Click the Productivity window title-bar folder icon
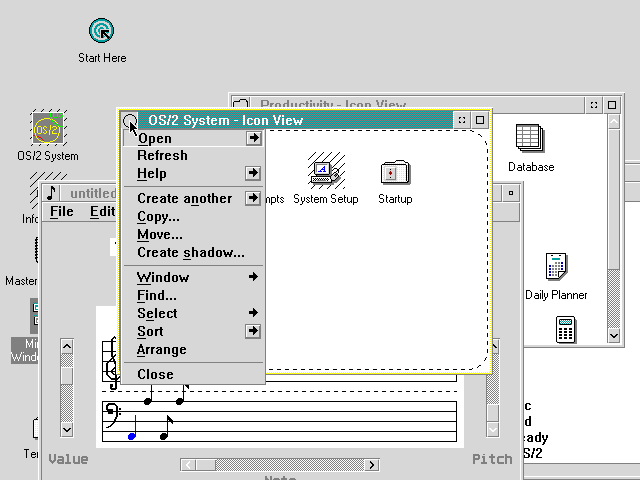This screenshot has height=480, width=640. [241, 104]
